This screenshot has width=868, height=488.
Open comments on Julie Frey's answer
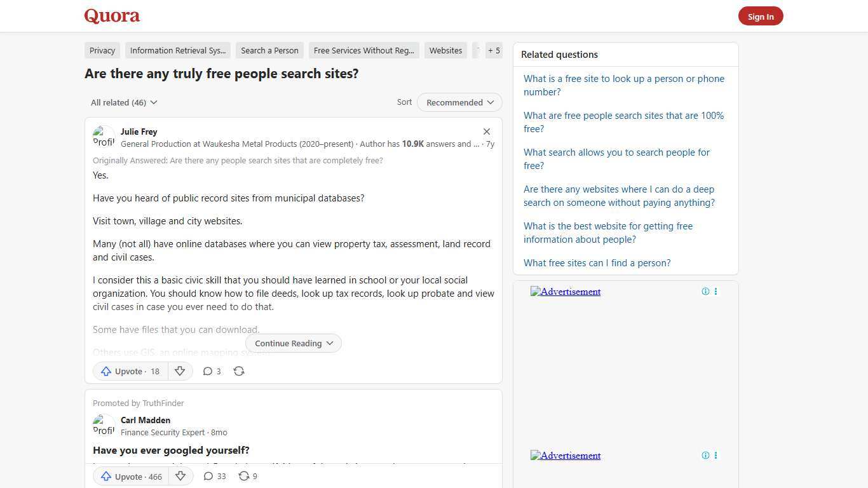(212, 371)
